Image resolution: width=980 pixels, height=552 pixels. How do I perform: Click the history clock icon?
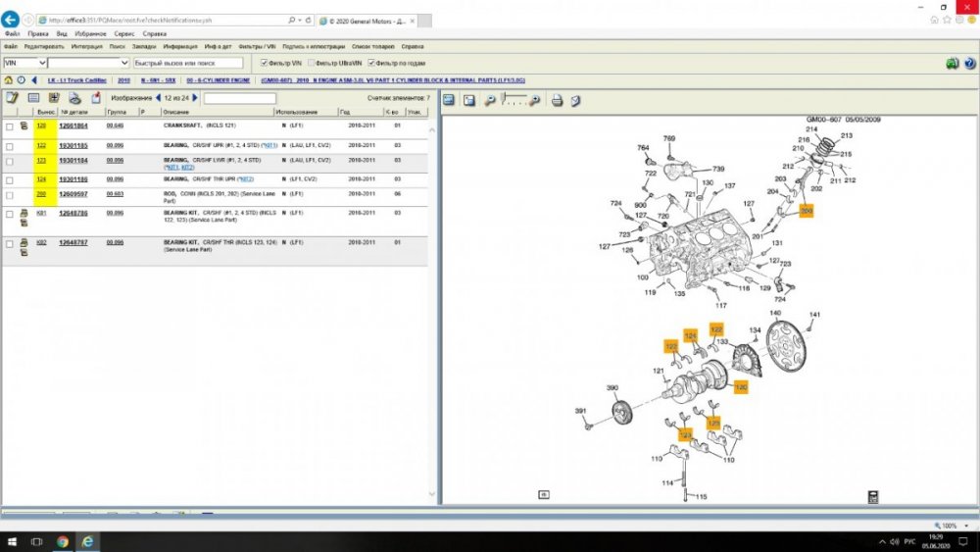(x=20, y=80)
